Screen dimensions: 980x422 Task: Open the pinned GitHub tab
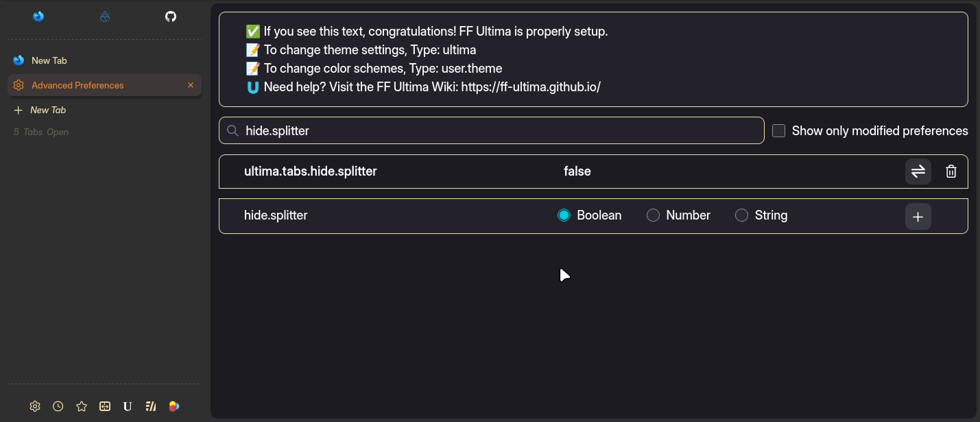pos(171,16)
